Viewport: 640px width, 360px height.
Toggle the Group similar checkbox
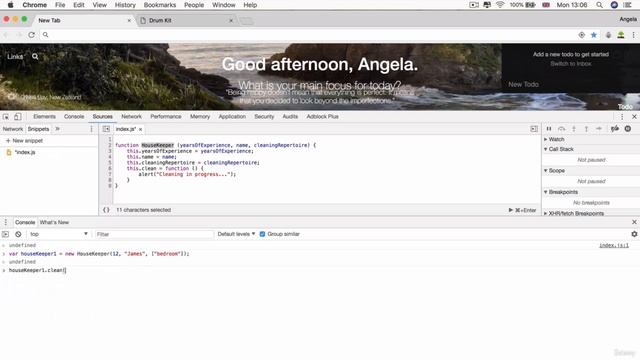pos(262,234)
